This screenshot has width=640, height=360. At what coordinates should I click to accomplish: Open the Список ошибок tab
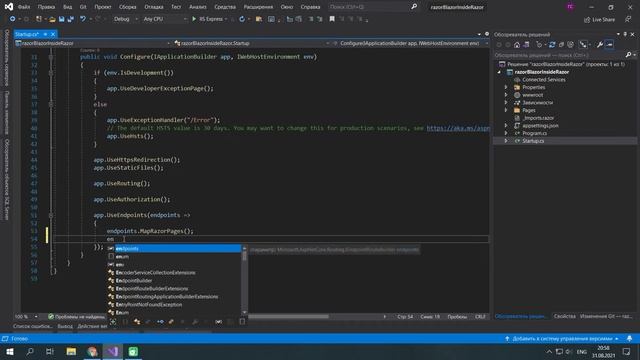tap(32, 326)
